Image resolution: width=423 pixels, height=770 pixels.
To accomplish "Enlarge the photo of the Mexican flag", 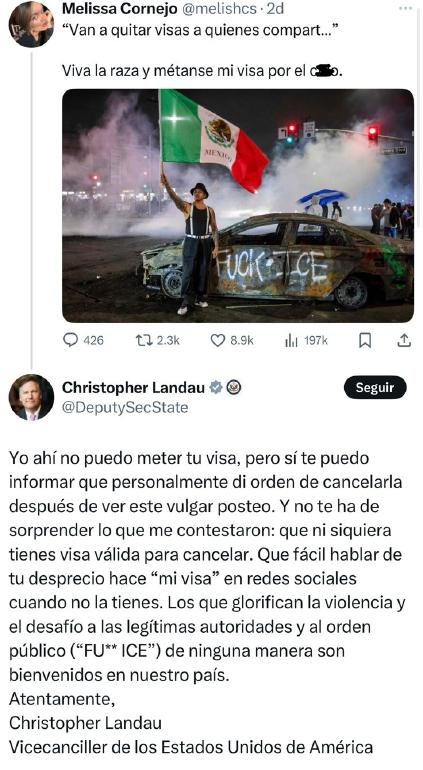I will pyautogui.click(x=238, y=205).
